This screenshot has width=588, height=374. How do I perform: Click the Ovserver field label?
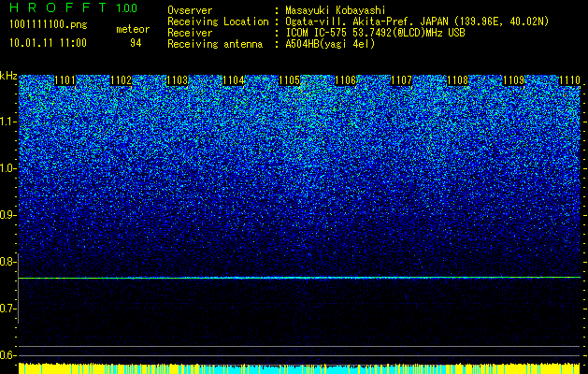tap(190, 10)
